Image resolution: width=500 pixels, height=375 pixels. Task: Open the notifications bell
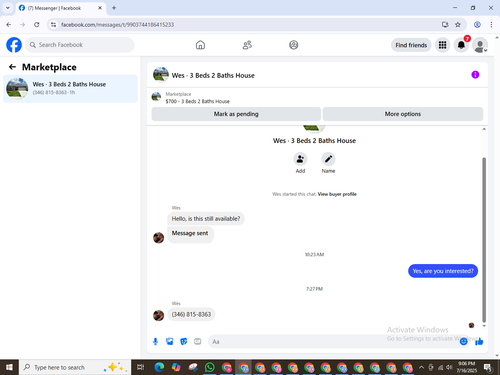point(461,45)
